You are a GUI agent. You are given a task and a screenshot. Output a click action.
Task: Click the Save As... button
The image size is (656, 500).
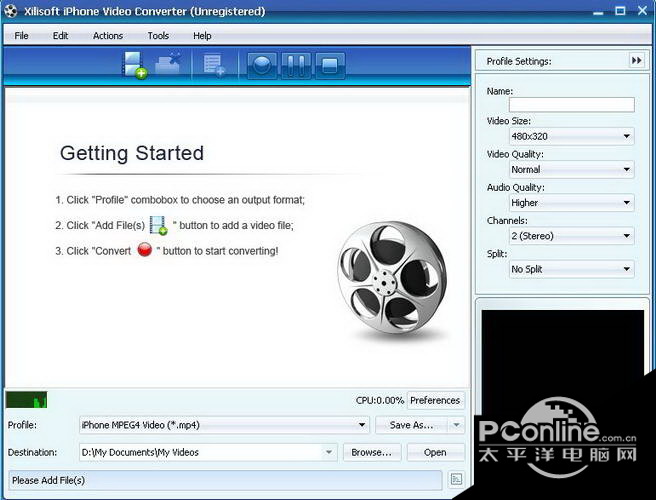[412, 425]
